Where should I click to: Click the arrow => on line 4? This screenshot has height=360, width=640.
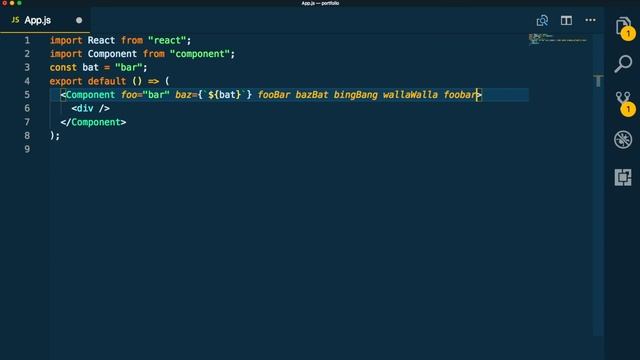153,81
